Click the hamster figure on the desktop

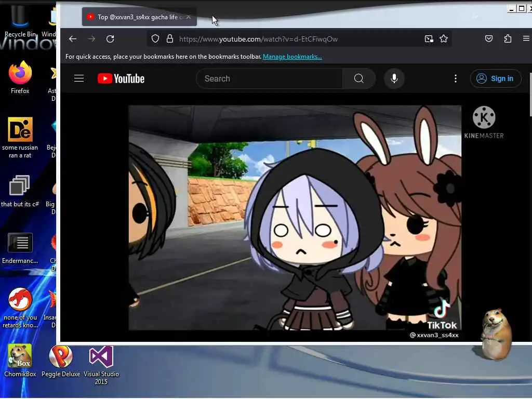(496, 334)
